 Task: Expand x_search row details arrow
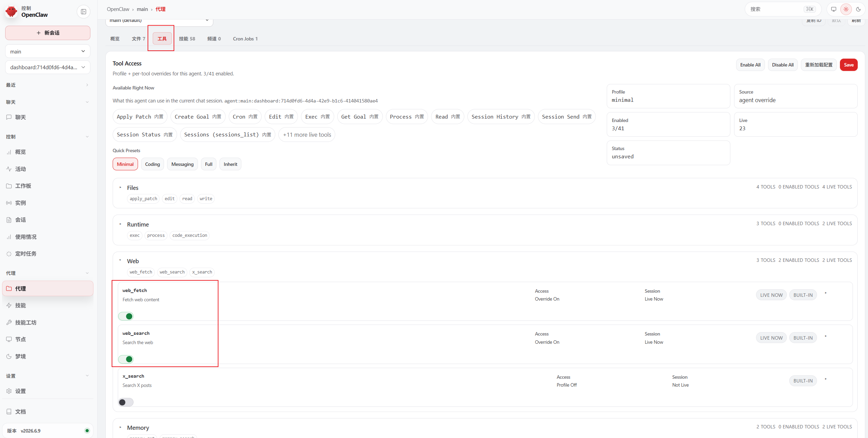[x=826, y=379]
